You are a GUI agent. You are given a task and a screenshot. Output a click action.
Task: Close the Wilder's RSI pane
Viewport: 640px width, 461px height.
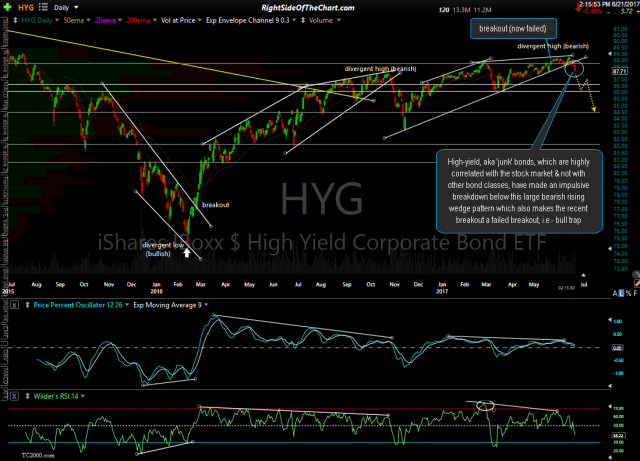tap(14, 396)
